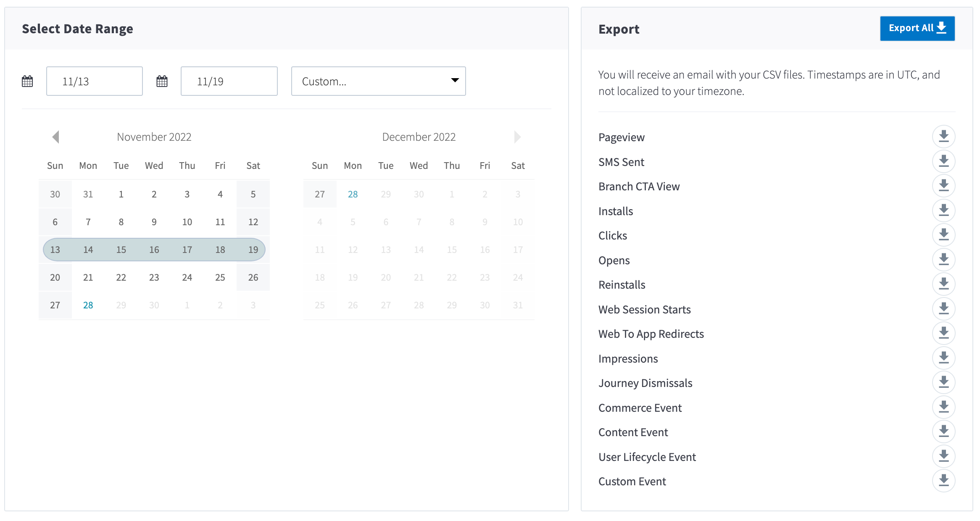Click calendar icon beside end date field
980x521 pixels.
pyautogui.click(x=162, y=81)
